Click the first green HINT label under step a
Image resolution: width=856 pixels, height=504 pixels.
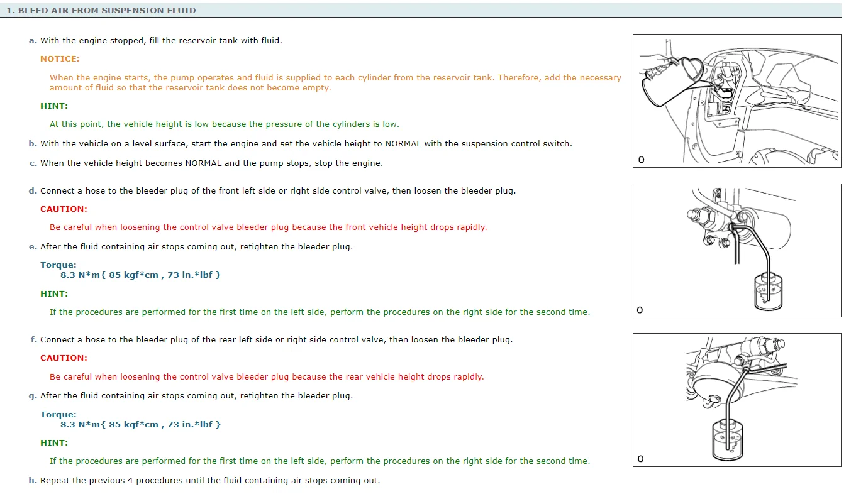(54, 106)
